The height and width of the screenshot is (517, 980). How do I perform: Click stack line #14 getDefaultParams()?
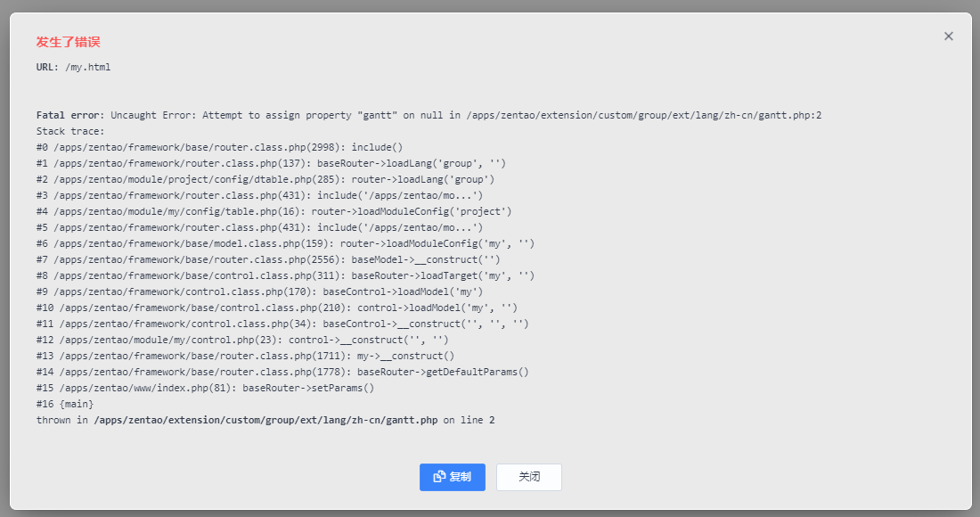(282, 372)
